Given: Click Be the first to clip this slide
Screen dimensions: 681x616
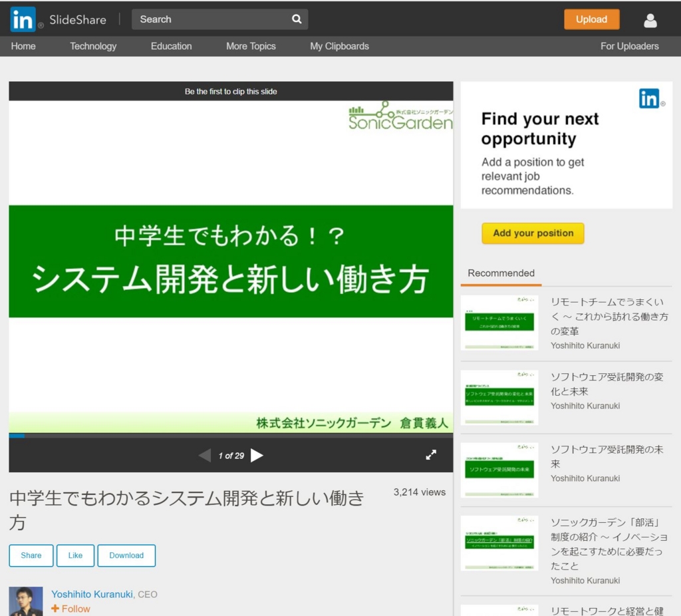Looking at the screenshot, I should 231,91.
